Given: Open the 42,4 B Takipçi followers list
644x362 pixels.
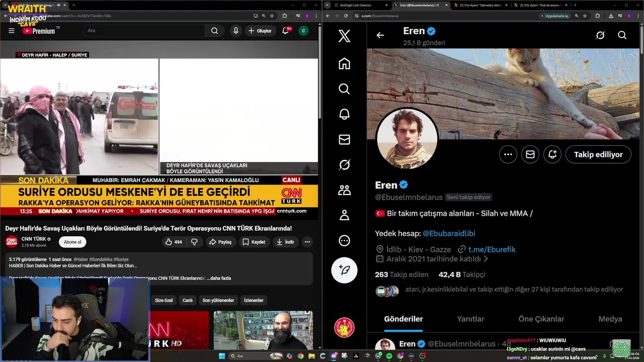Looking at the screenshot, I should pos(462,275).
